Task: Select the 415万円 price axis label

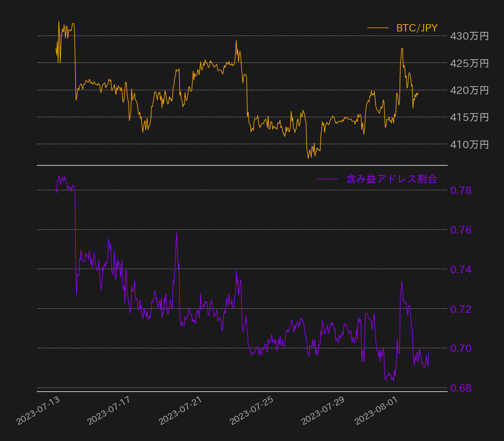Action: [469, 117]
